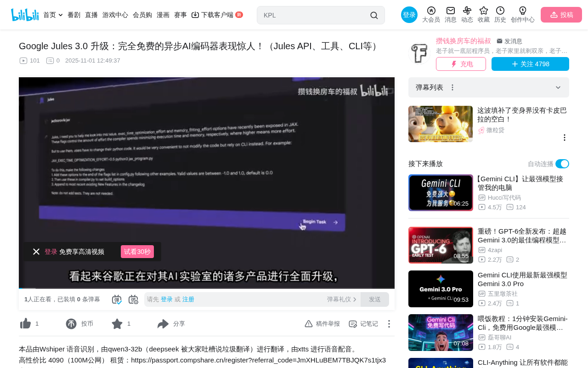Seek on the video progress bar
Image resolution: width=588 pixels, height=368 pixels.
207,288
